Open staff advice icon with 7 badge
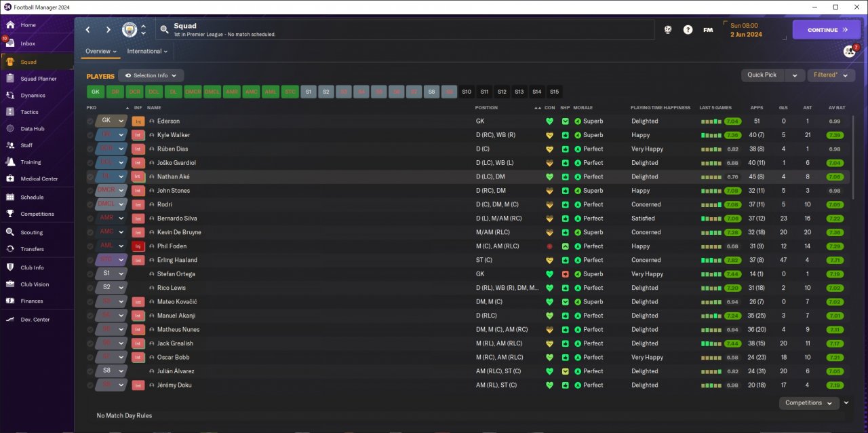 850,51
